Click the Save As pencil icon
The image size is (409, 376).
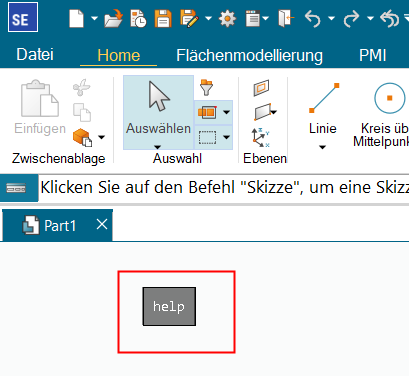point(189,18)
